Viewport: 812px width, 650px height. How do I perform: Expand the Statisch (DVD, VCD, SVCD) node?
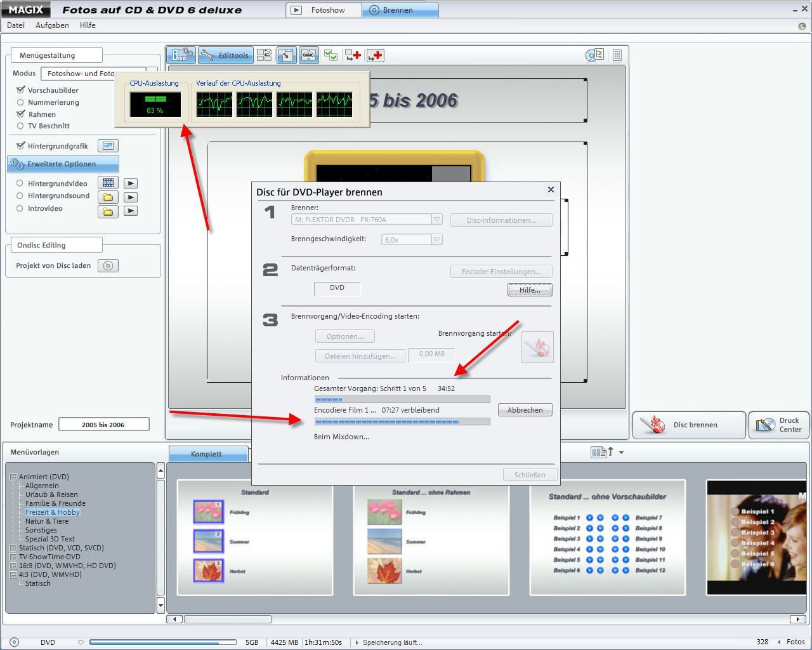(x=13, y=548)
